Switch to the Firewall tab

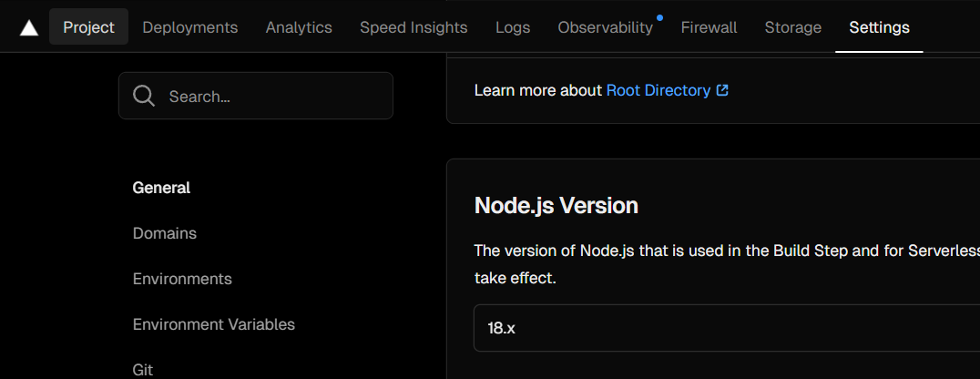coord(709,27)
